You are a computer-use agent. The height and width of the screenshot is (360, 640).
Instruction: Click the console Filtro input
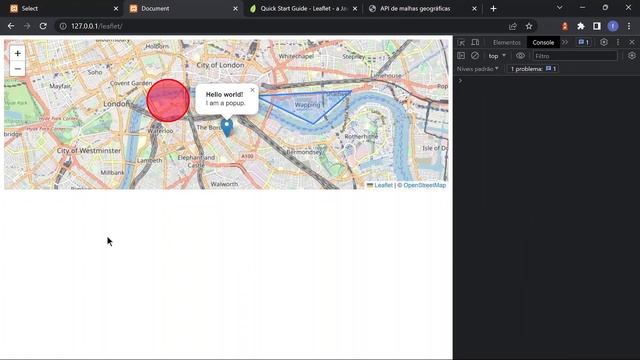click(x=575, y=56)
